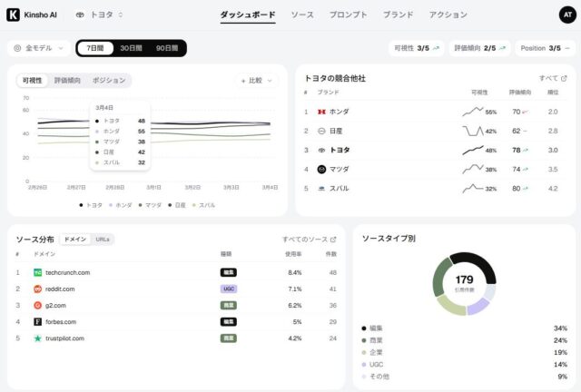Screen dimensions: 581x392
Task: Toggle マツダ series in chart legend
Action: pos(150,205)
